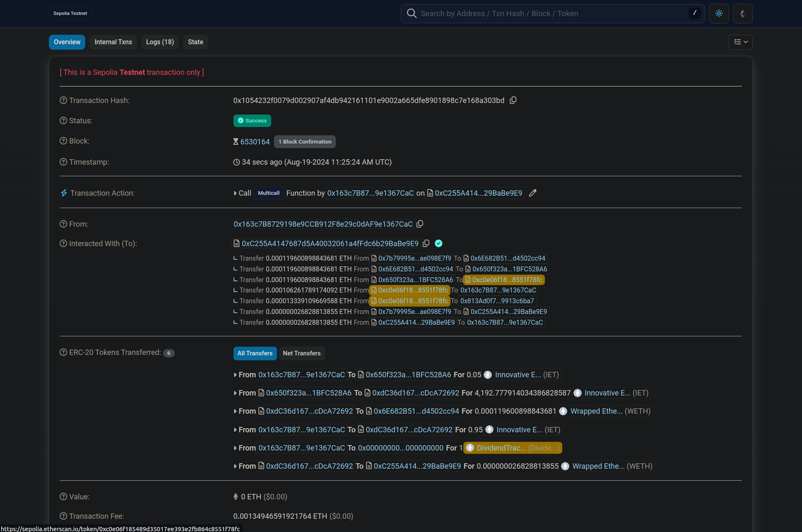
Task: Click the DividendTrac token logo icon
Action: [x=470, y=448]
